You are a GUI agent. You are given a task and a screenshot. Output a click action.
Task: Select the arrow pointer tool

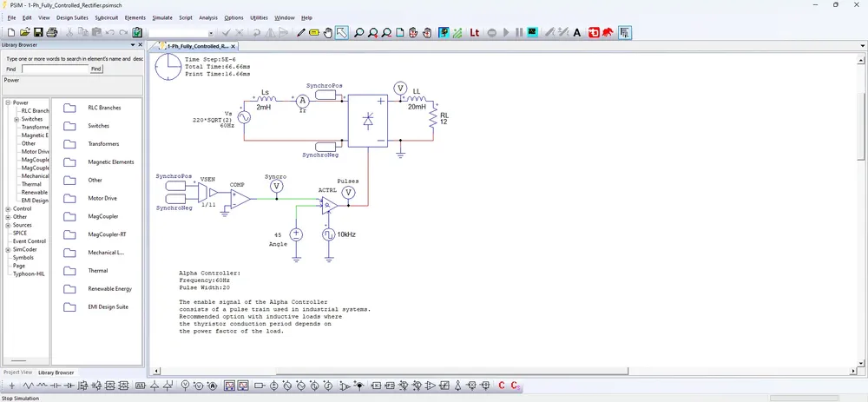(x=341, y=33)
